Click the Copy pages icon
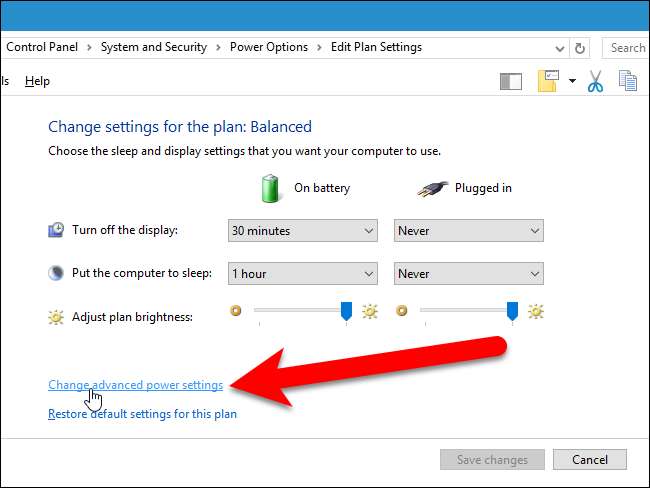 coord(628,81)
